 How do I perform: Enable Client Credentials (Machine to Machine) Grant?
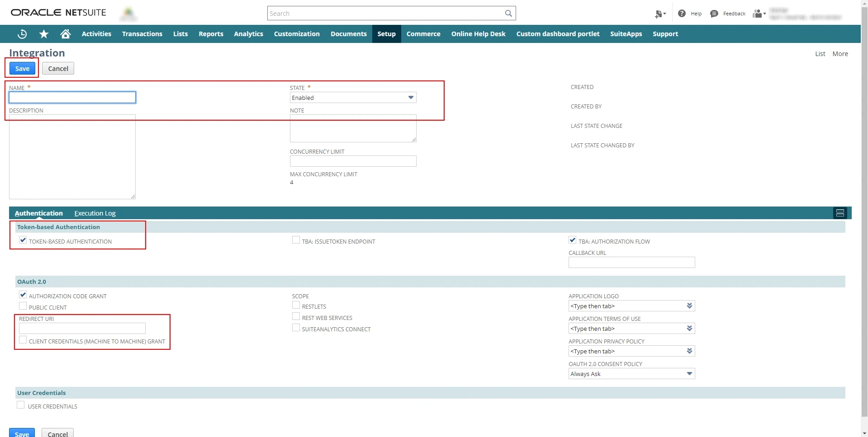pyautogui.click(x=23, y=340)
